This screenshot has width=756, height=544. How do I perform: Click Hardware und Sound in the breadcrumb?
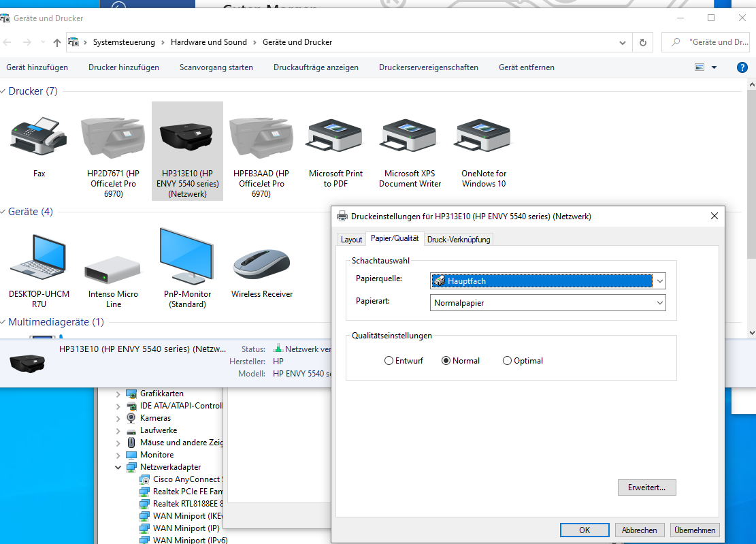(209, 42)
